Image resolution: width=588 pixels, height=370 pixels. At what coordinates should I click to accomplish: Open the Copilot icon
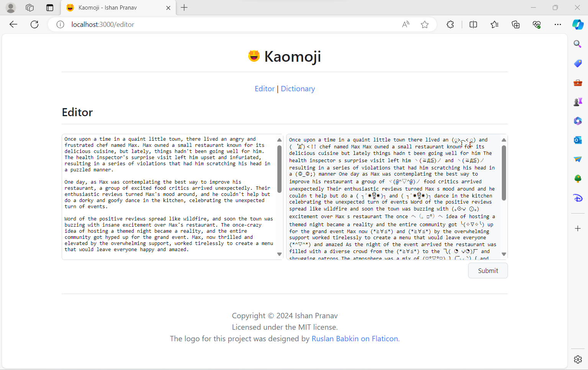point(578,25)
